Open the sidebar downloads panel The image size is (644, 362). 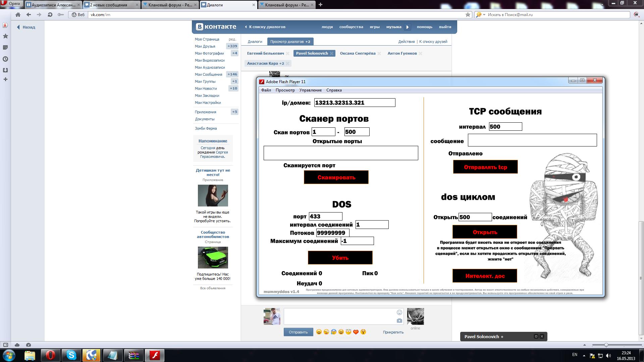(x=5, y=70)
